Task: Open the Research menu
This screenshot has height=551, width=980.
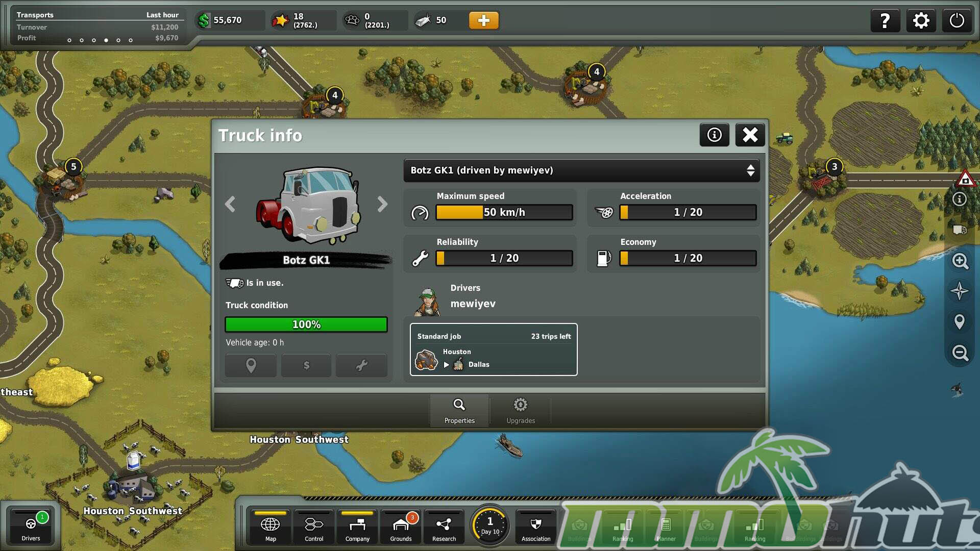Action: click(444, 528)
